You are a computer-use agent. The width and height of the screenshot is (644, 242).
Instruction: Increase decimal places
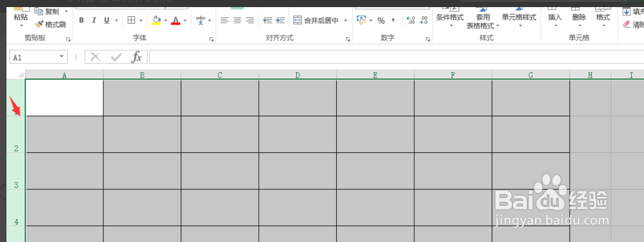(410, 20)
